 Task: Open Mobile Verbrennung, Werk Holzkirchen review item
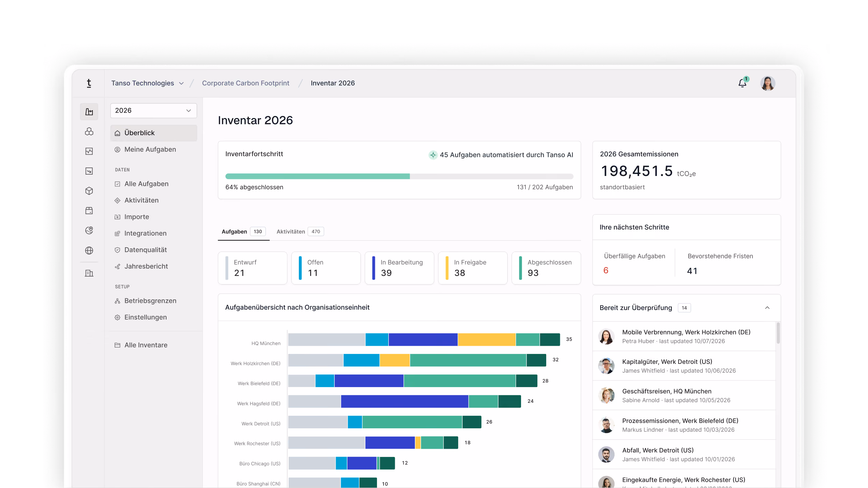pos(684,336)
